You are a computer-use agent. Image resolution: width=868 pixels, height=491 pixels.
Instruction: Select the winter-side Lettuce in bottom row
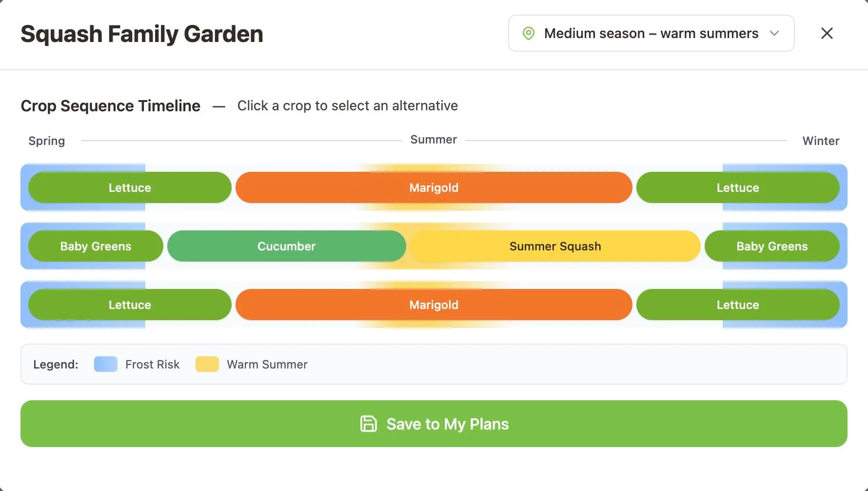point(737,305)
